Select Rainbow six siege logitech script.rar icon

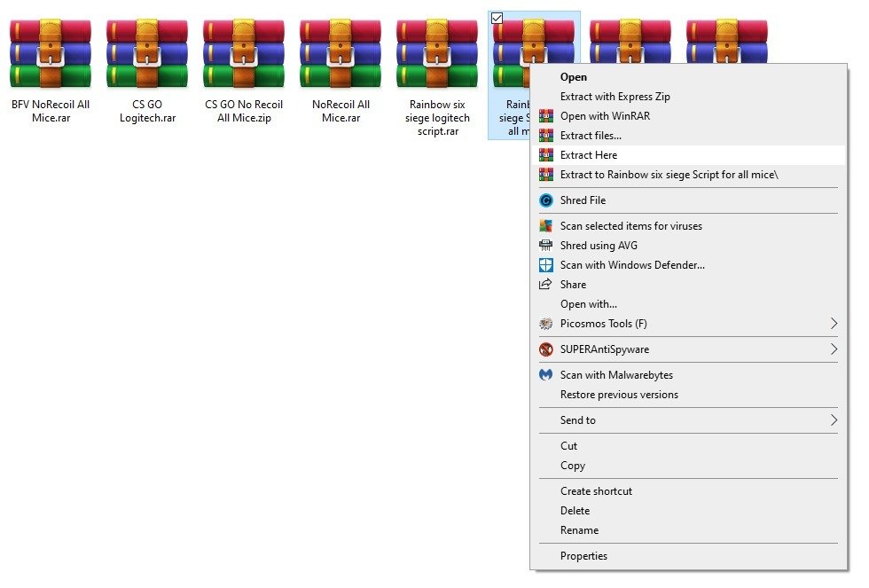coord(436,54)
